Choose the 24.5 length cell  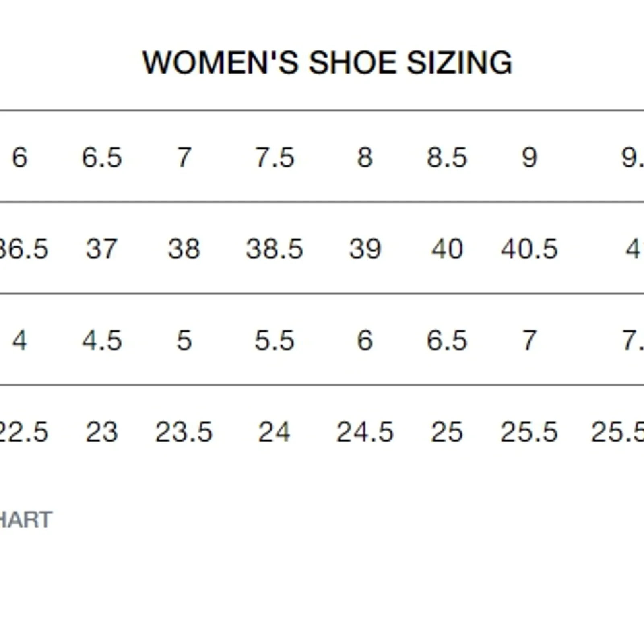[365, 432]
